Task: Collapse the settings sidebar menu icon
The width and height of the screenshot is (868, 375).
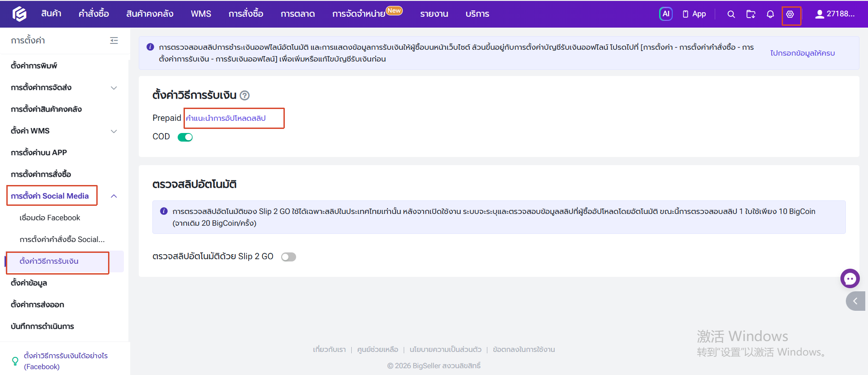Action: pyautogui.click(x=114, y=41)
